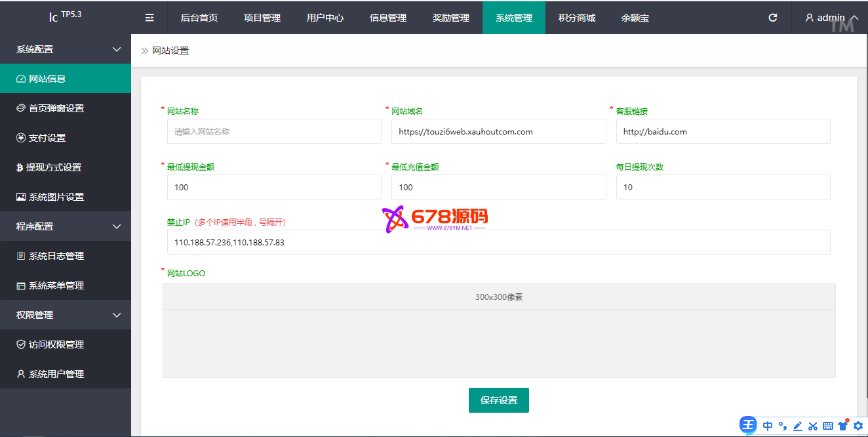Go to 提现方式设置 in sidebar

tap(54, 167)
